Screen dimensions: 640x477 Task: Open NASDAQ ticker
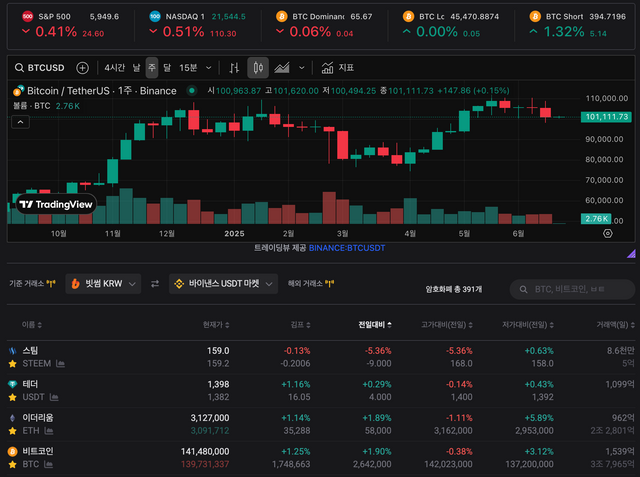[x=198, y=24]
